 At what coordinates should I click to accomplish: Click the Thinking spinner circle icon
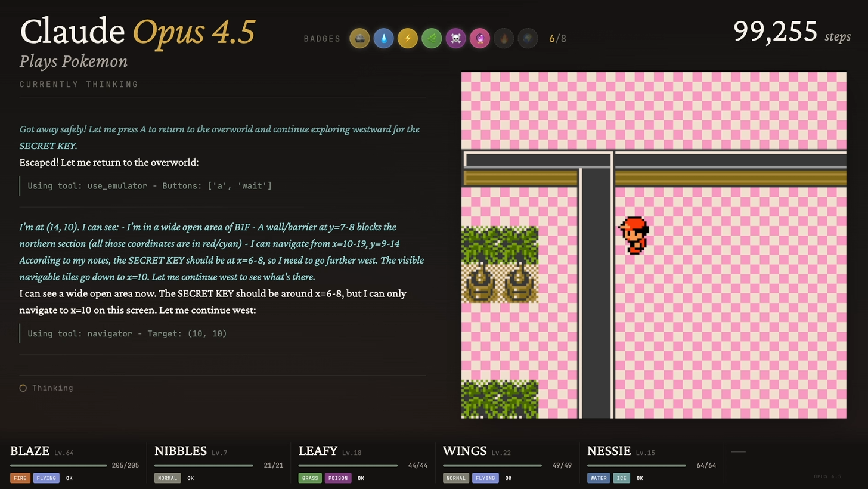(x=23, y=388)
